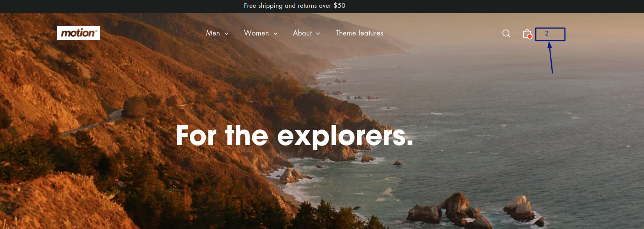This screenshot has width=644, height=229.
Task: Click the blue box containing number 2
Action: [550, 34]
